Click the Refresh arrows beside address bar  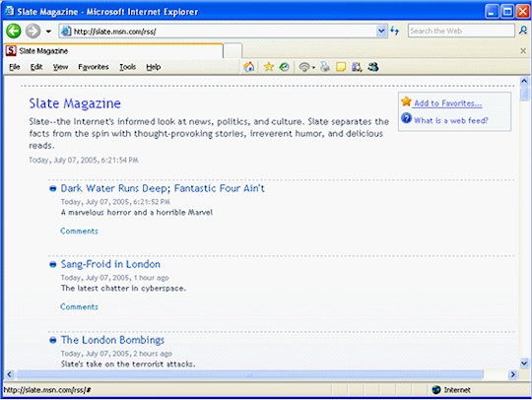coord(395,31)
